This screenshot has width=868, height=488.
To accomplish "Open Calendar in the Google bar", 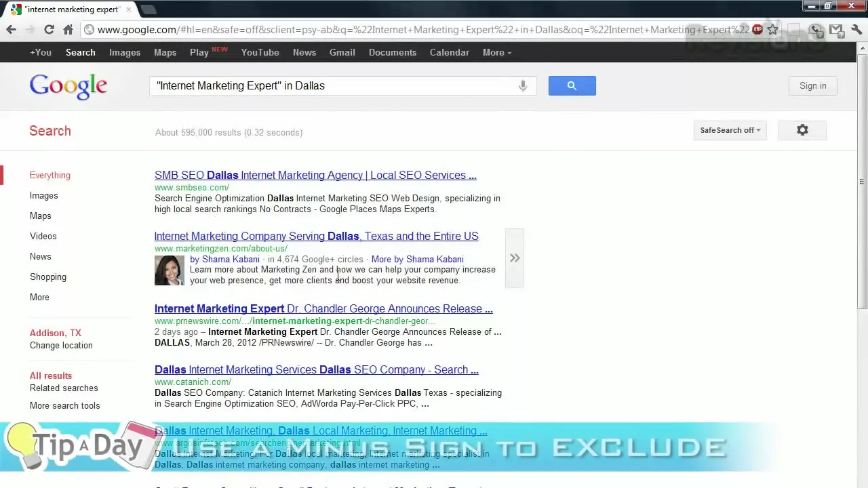I will pos(449,52).
